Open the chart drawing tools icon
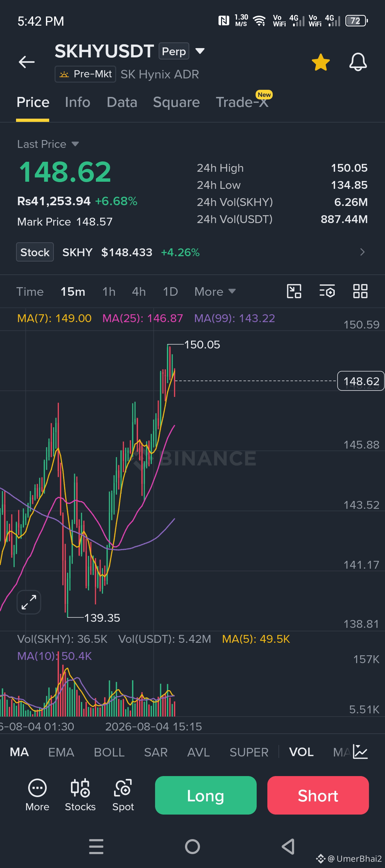 coord(294,291)
